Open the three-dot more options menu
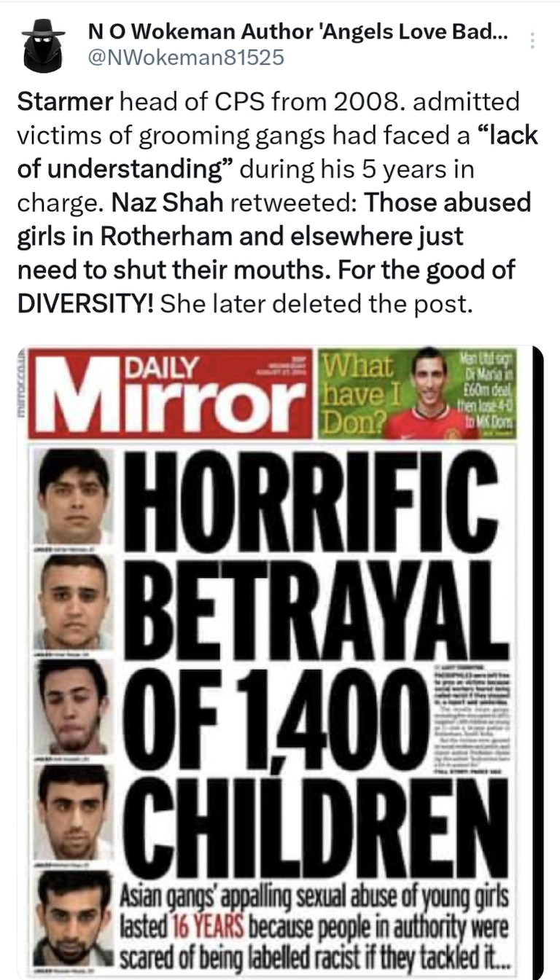 pyautogui.click(x=533, y=41)
